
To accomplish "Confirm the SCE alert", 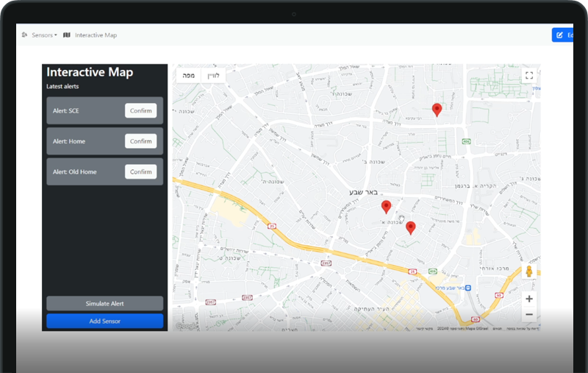I will click(140, 110).
